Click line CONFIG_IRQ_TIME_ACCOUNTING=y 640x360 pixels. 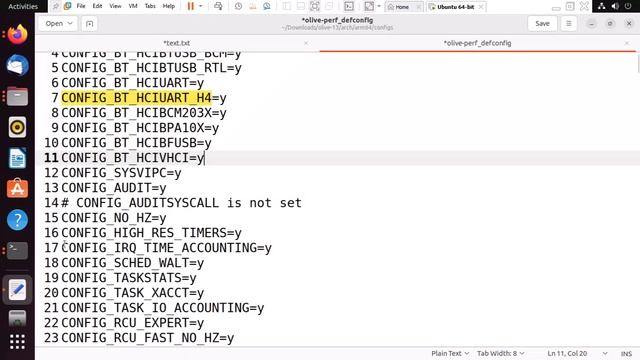[167, 248]
